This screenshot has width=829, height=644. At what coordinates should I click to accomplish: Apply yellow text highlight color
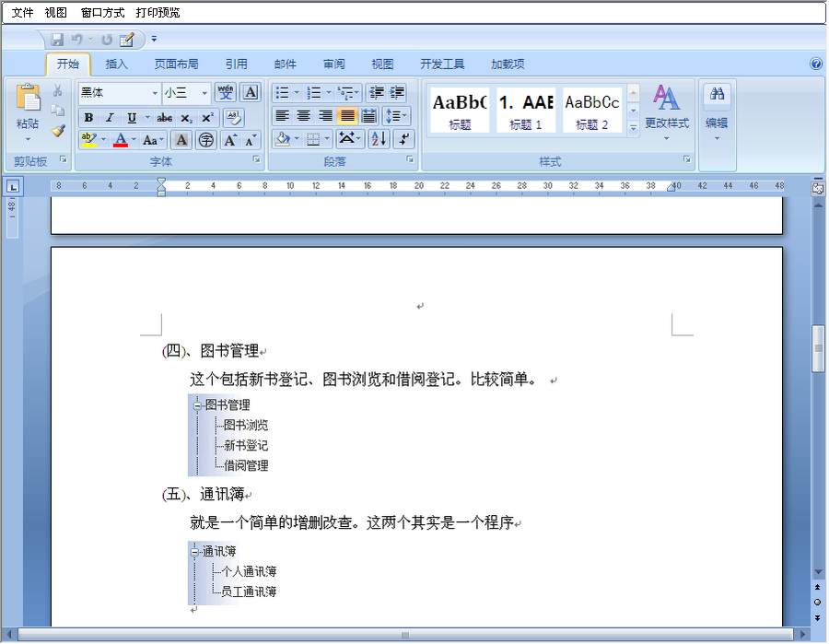[88, 140]
